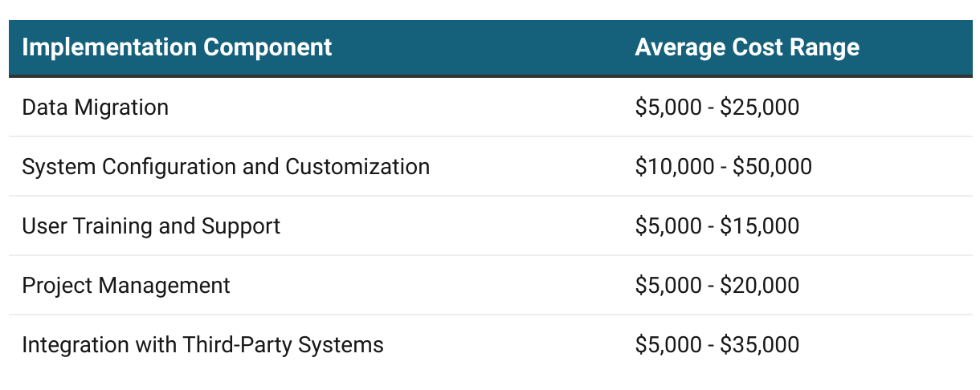Click Integration with Third-Party Systems cell
Image resolution: width=980 pixels, height=390 pixels.
click(x=202, y=345)
